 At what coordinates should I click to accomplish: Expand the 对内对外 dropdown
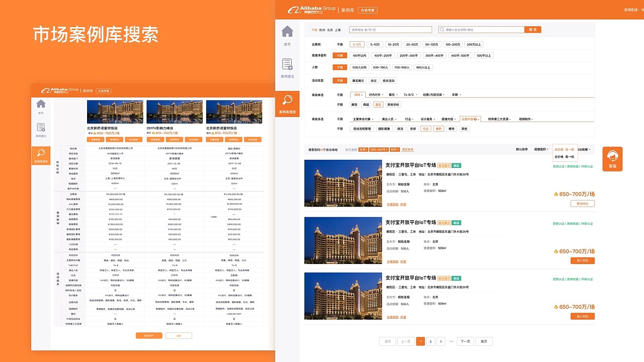click(376, 95)
